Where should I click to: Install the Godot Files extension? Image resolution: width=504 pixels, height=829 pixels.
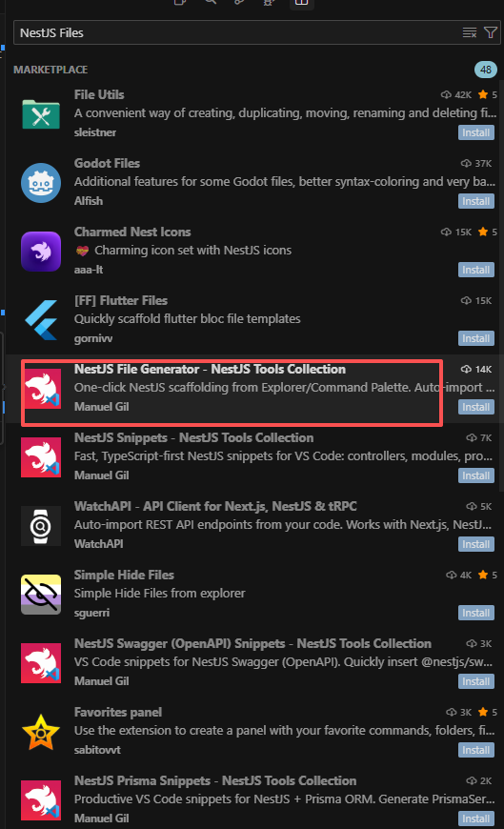pos(476,201)
